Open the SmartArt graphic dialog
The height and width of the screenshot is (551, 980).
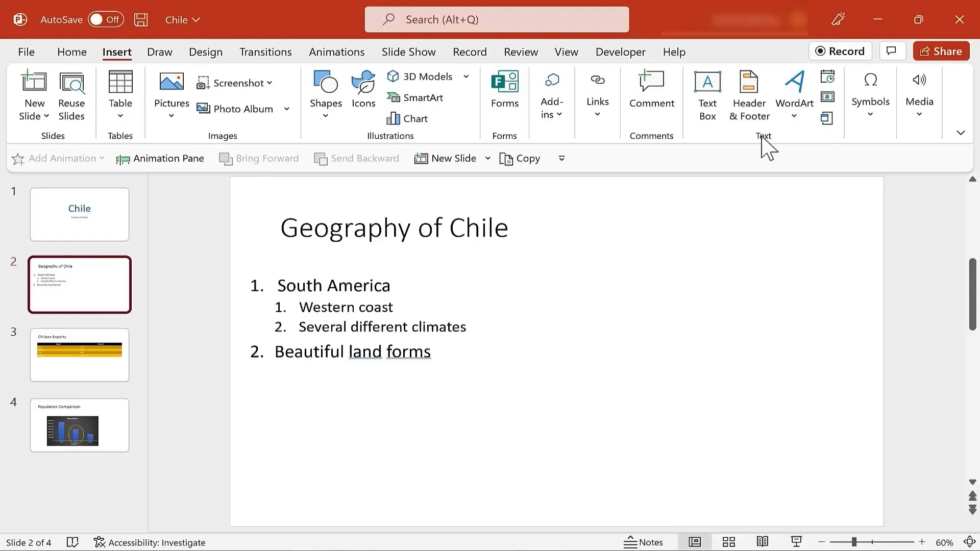click(x=415, y=97)
